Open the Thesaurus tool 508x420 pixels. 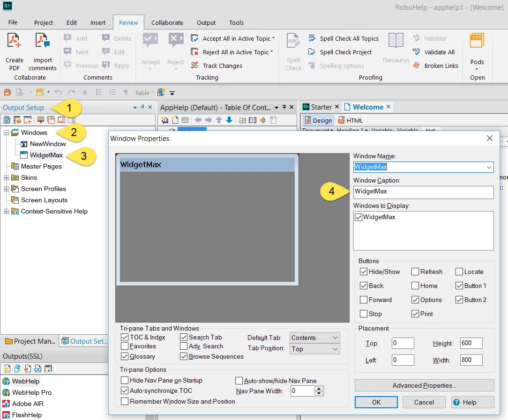point(396,48)
